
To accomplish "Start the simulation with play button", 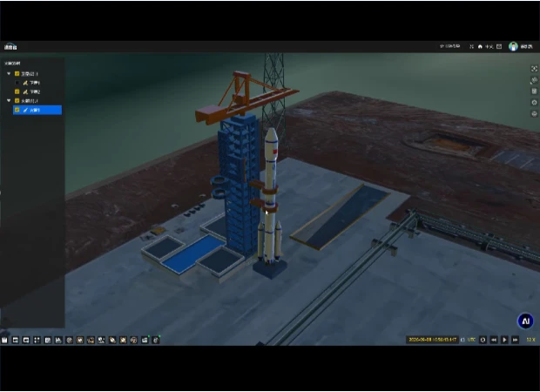I will [x=504, y=340].
